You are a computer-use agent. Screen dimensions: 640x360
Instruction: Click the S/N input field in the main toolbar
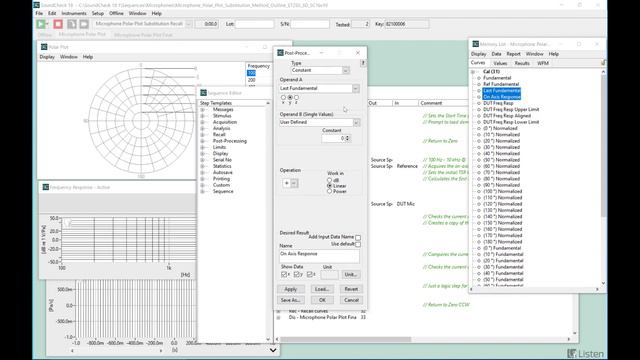[310, 24]
